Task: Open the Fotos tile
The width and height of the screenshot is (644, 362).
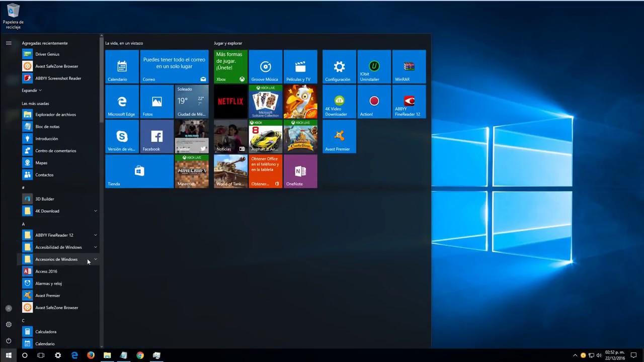Action: tap(156, 102)
